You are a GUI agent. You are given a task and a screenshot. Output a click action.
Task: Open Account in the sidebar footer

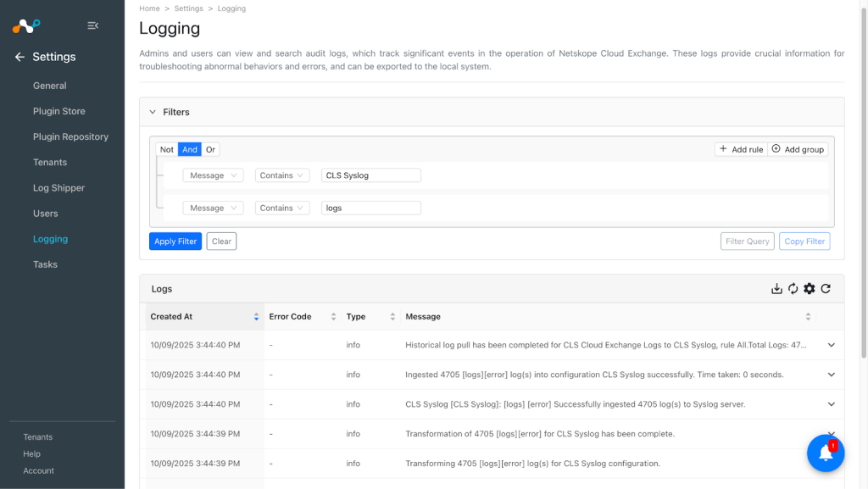coord(39,470)
